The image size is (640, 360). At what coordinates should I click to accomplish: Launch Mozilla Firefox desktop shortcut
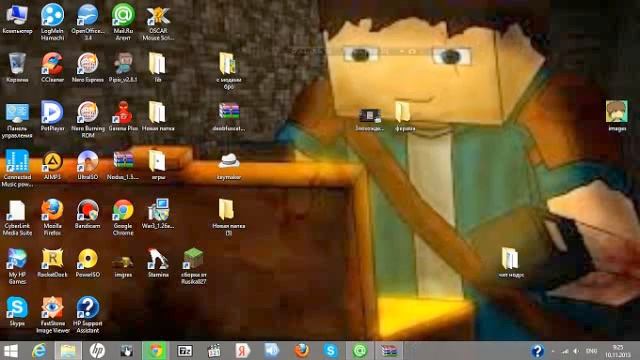(52, 218)
